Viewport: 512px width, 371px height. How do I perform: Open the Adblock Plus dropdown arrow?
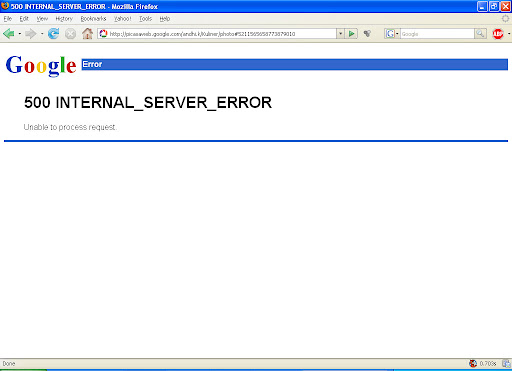(x=509, y=34)
